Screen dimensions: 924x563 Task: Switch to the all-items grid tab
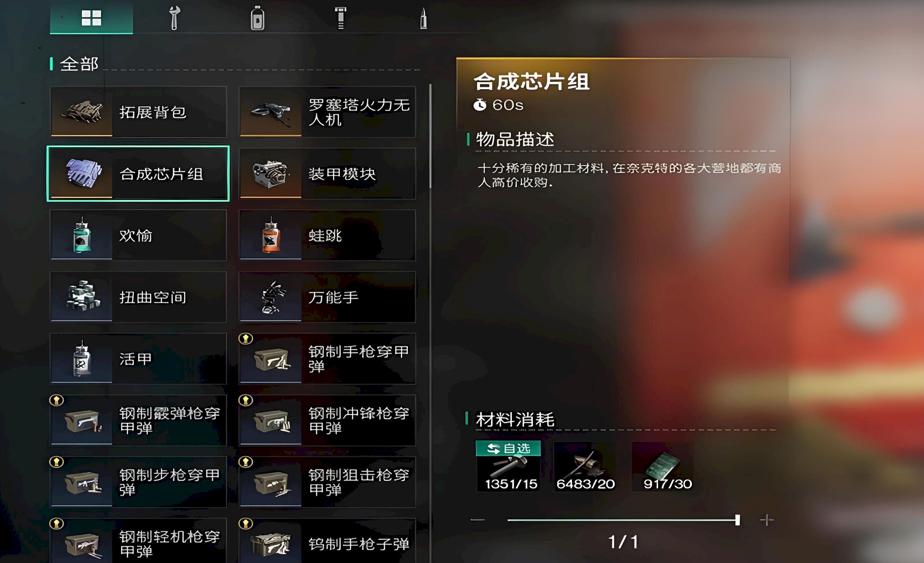point(91,18)
